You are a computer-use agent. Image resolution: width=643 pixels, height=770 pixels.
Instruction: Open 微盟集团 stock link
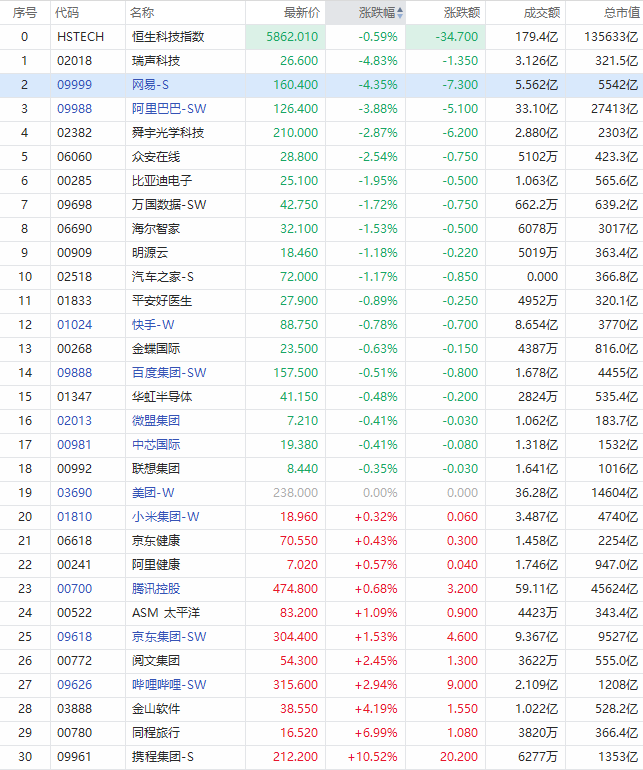pos(156,421)
